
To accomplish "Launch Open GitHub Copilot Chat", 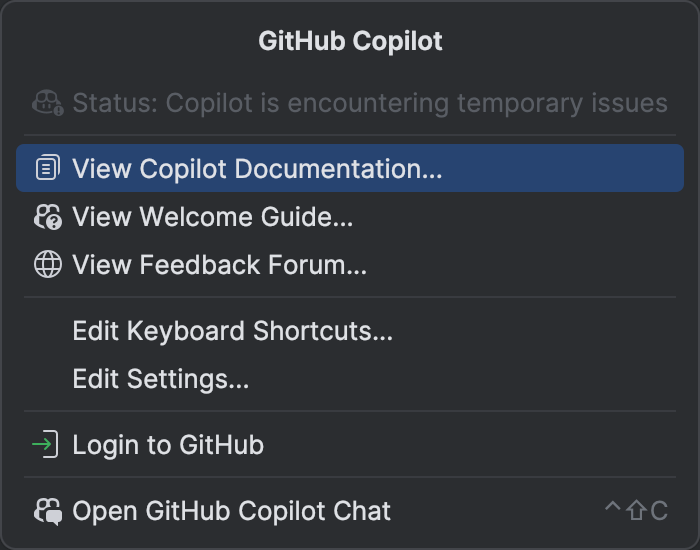I will tap(350, 511).
